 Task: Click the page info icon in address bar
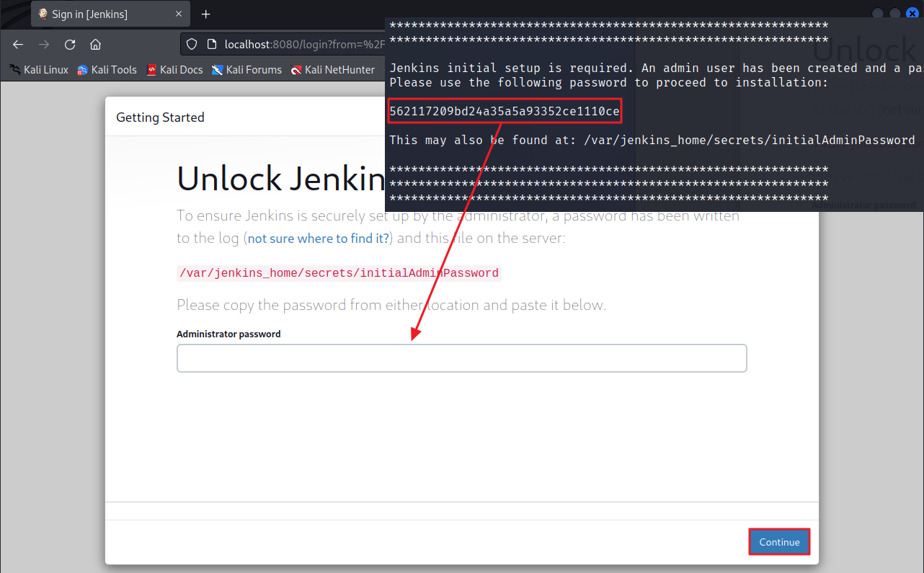[212, 44]
